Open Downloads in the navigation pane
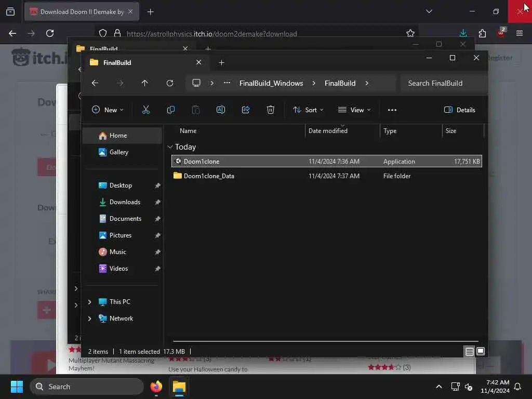532x399 pixels. pyautogui.click(x=123, y=202)
